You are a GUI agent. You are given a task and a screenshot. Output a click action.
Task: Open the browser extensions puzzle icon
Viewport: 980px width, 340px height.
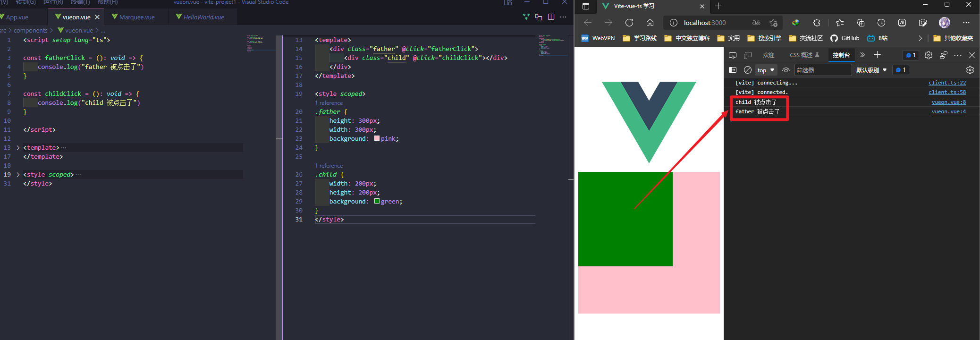(x=817, y=23)
